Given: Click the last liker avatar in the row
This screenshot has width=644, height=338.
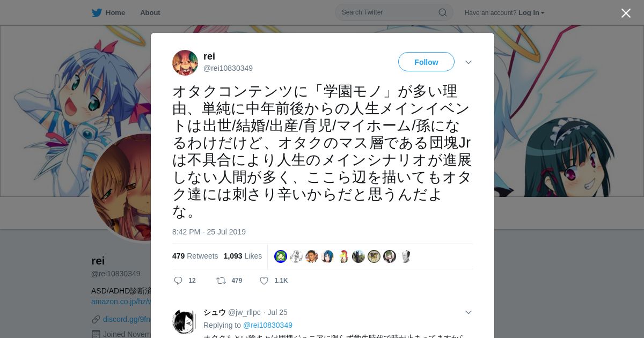Looking at the screenshot, I should coord(405,256).
